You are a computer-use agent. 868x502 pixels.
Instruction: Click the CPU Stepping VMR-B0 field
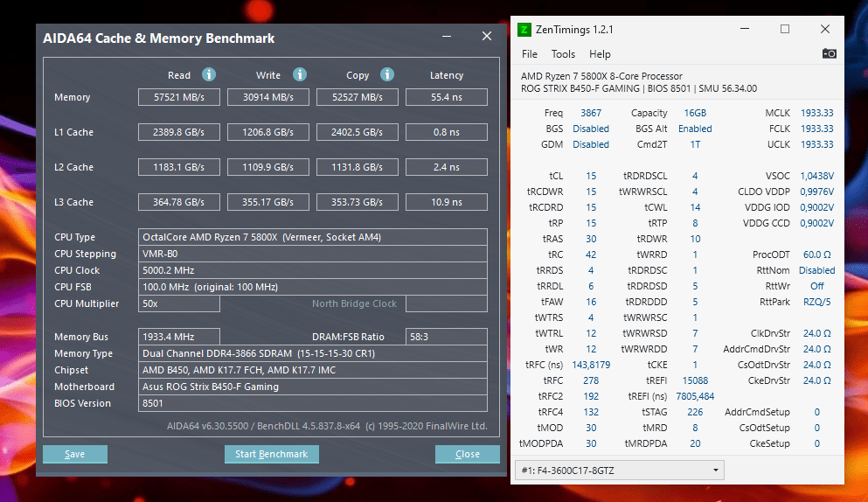tap(313, 254)
